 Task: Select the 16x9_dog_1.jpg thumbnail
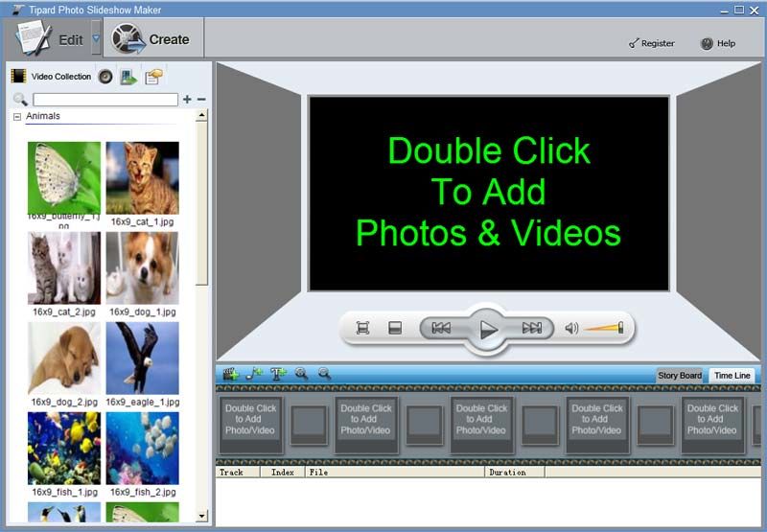coord(142,268)
